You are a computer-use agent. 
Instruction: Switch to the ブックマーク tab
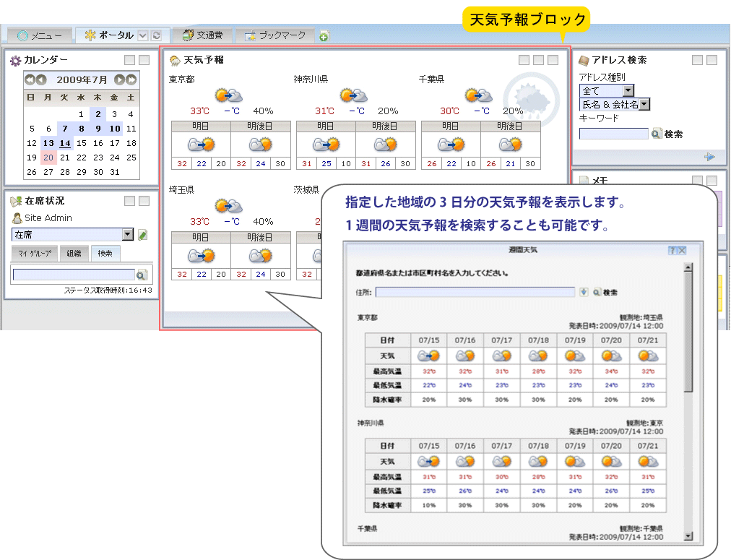tap(274, 35)
